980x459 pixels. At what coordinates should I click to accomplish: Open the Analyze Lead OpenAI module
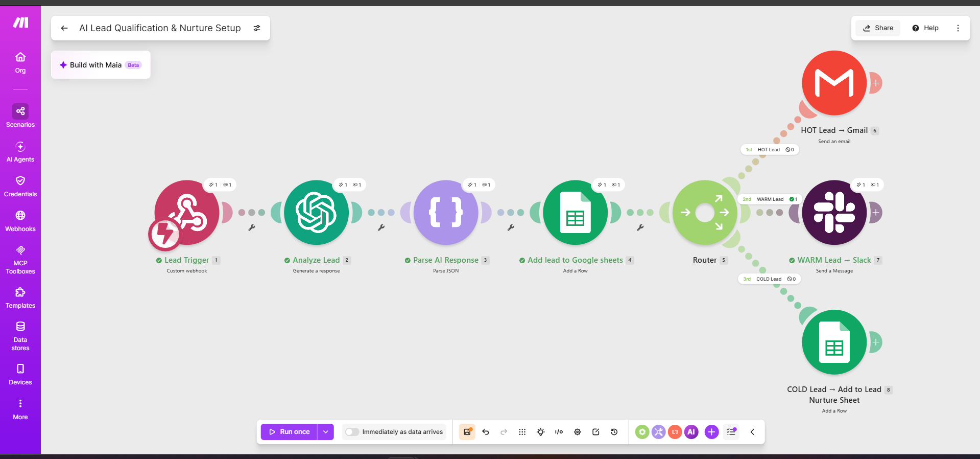click(x=316, y=213)
